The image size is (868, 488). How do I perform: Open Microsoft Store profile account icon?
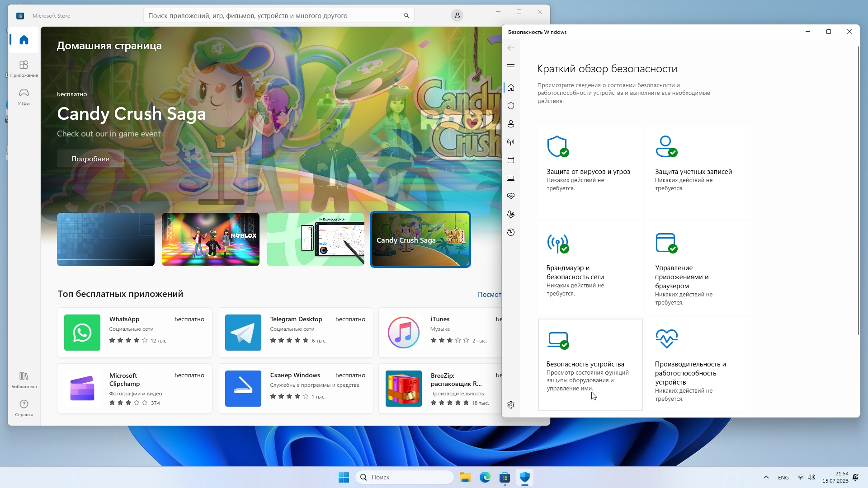[457, 15]
